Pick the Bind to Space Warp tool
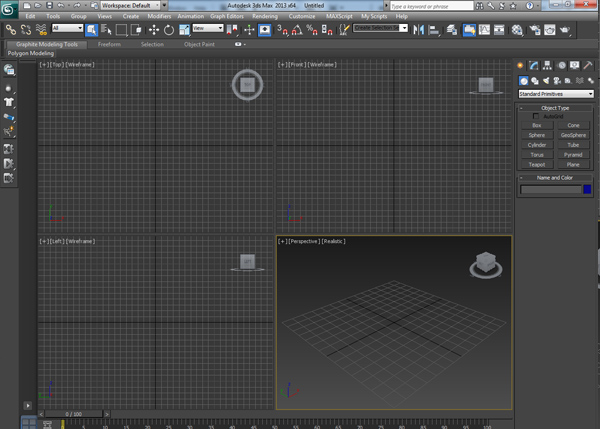 (x=41, y=29)
